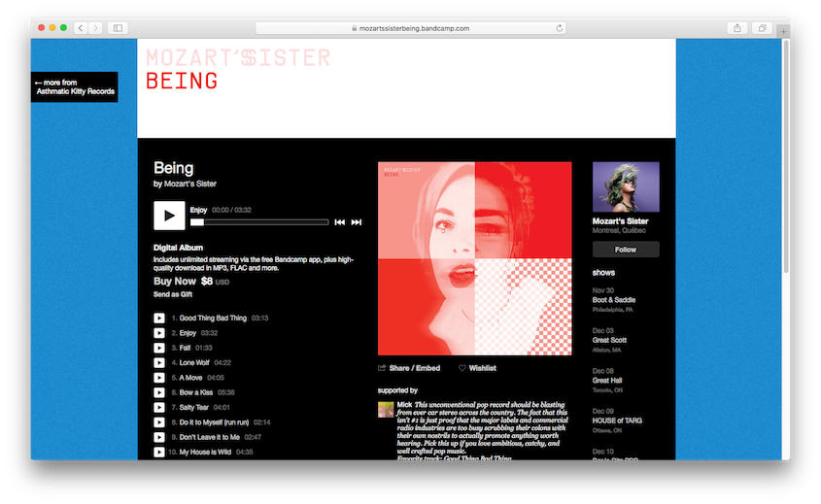Viewport: 821px width, 504px height.
Task: Go back to the previous track
Action: (339, 222)
